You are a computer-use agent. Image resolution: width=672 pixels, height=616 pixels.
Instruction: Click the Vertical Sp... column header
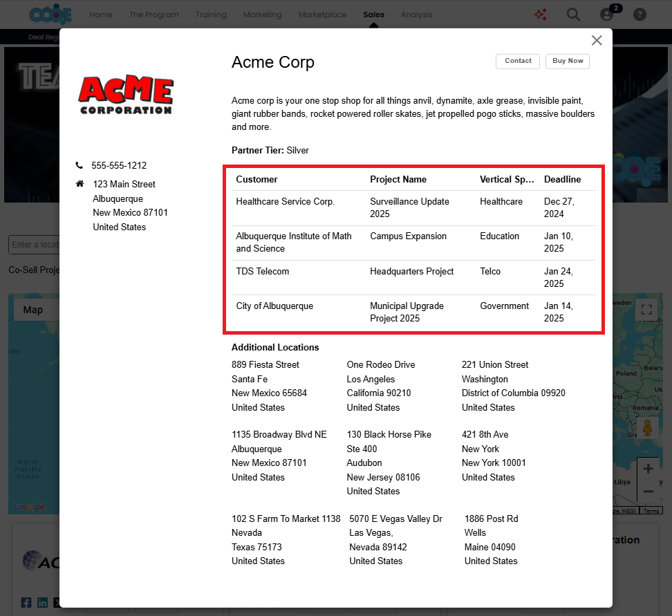(507, 179)
